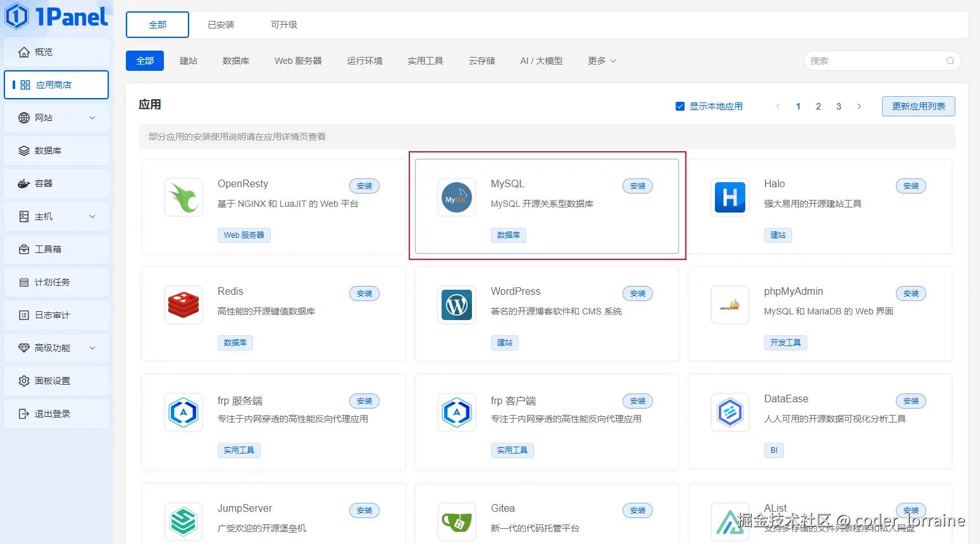This screenshot has width=980, height=544.
Task: Install the Halo app
Action: click(x=911, y=186)
